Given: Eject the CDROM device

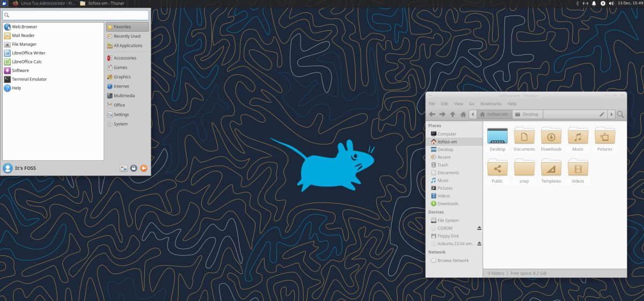Looking at the screenshot, I should (479, 228).
